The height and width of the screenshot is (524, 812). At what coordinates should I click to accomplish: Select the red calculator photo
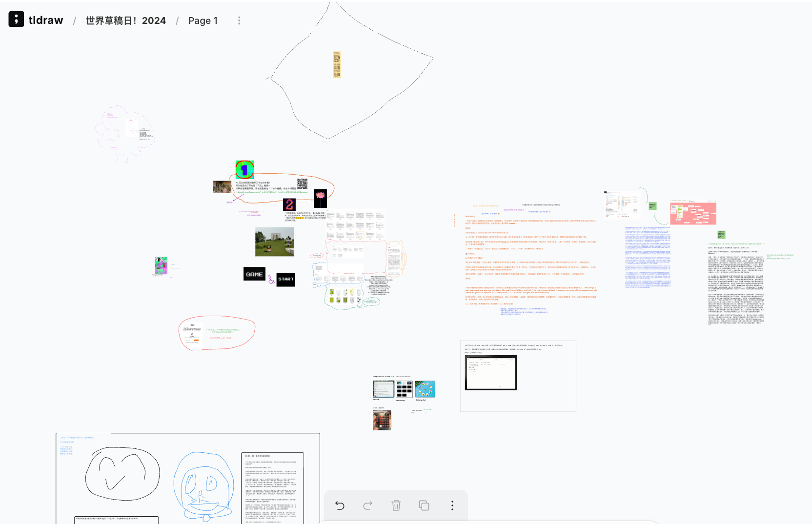tap(382, 420)
